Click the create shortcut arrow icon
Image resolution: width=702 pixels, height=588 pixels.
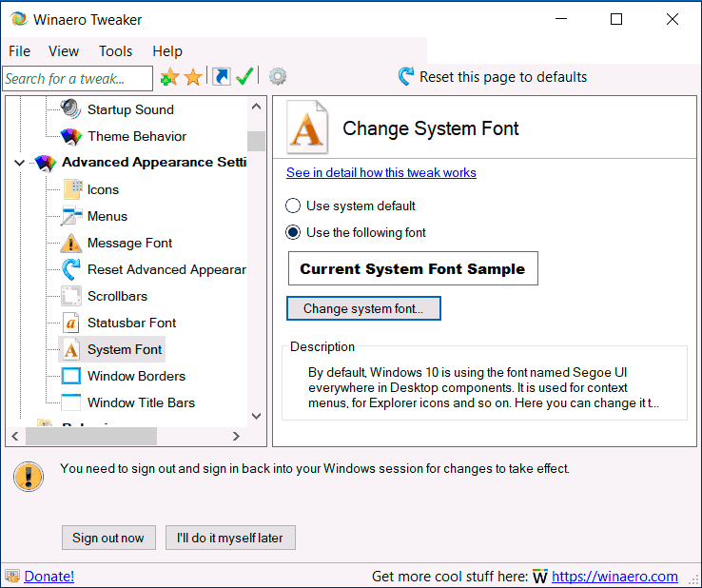coord(222,76)
